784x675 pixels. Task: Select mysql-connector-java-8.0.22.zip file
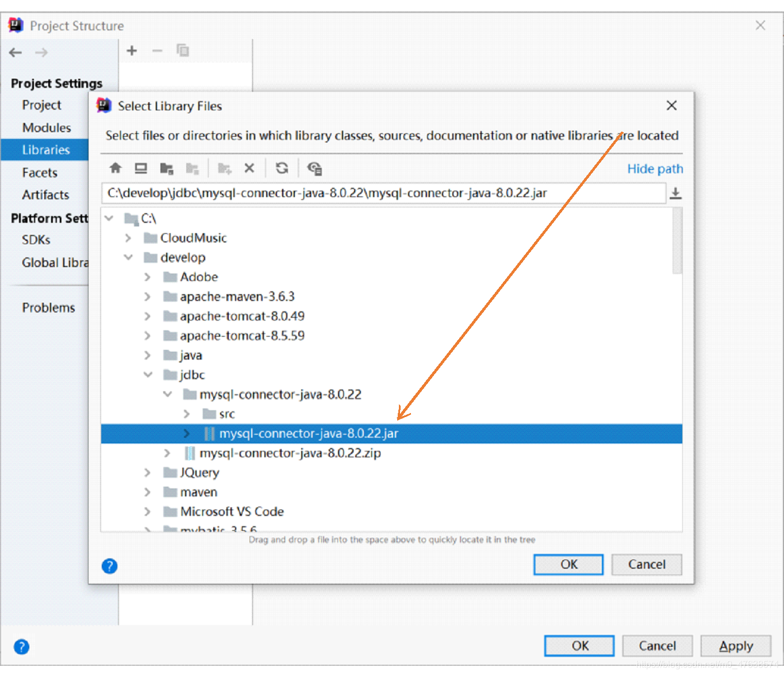[290, 453]
